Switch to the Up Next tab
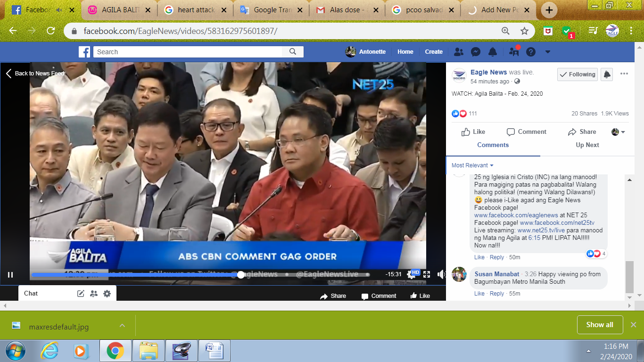 587,145
